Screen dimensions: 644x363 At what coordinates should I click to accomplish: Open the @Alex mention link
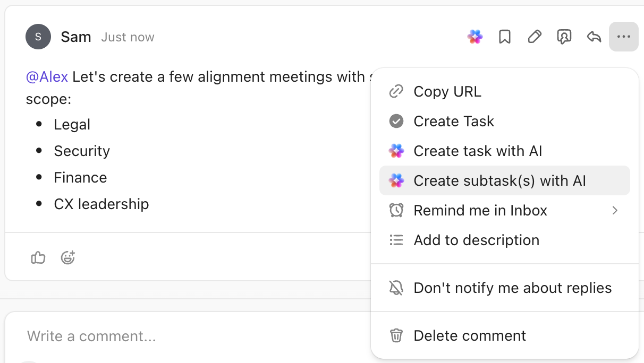pyautogui.click(x=46, y=76)
